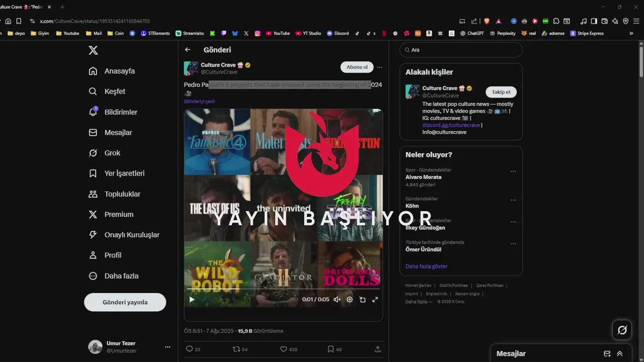The image size is (644, 362).
Task: Click back arrow next to Gönderi
Action: [188, 50]
